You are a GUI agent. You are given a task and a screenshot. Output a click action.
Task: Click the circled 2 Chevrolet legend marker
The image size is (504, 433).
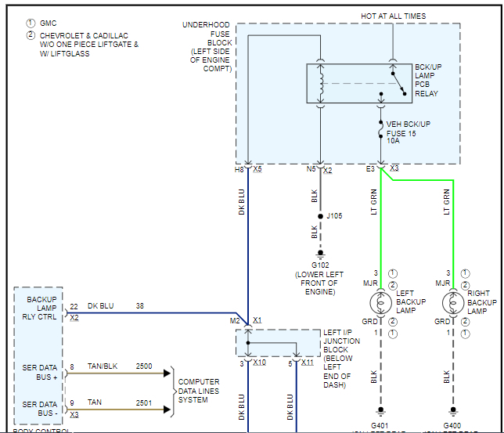tap(31, 35)
